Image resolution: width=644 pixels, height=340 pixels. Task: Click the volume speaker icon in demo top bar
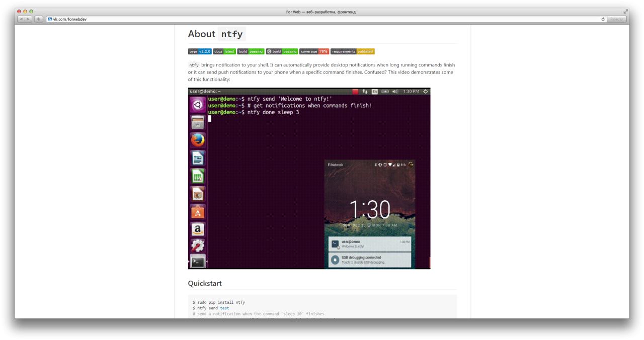click(395, 92)
